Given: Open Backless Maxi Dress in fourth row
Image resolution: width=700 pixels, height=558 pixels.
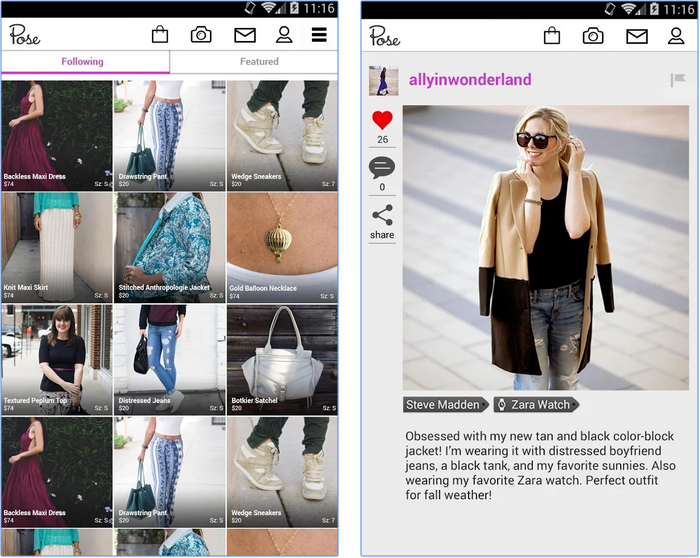Looking at the screenshot, I should (57, 472).
